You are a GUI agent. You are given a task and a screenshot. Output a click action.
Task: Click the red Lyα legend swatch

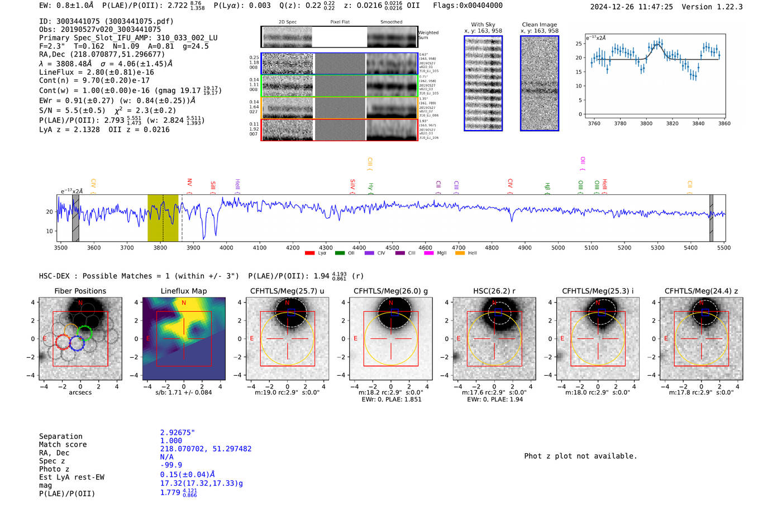(x=309, y=253)
